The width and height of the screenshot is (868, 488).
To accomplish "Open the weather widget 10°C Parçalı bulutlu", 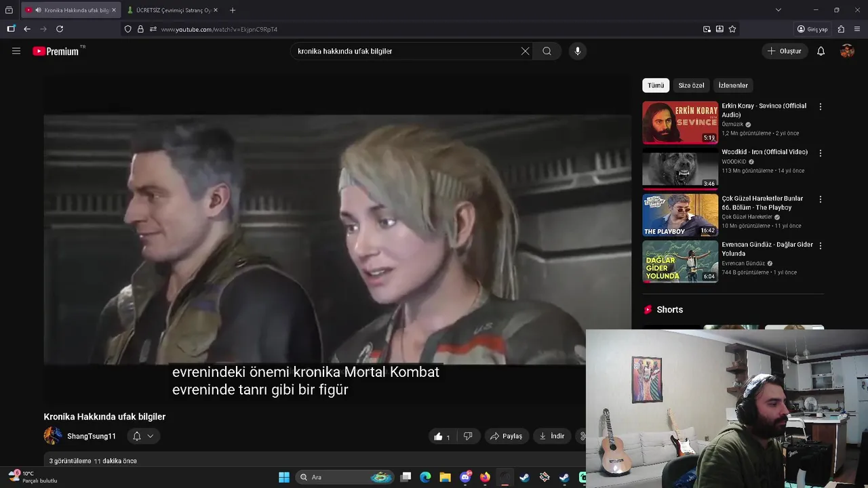I will 33,477.
